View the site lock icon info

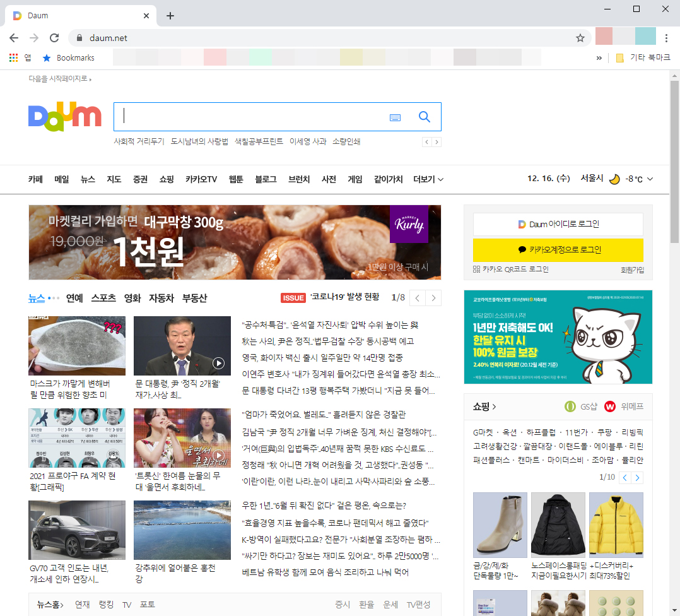click(x=79, y=38)
